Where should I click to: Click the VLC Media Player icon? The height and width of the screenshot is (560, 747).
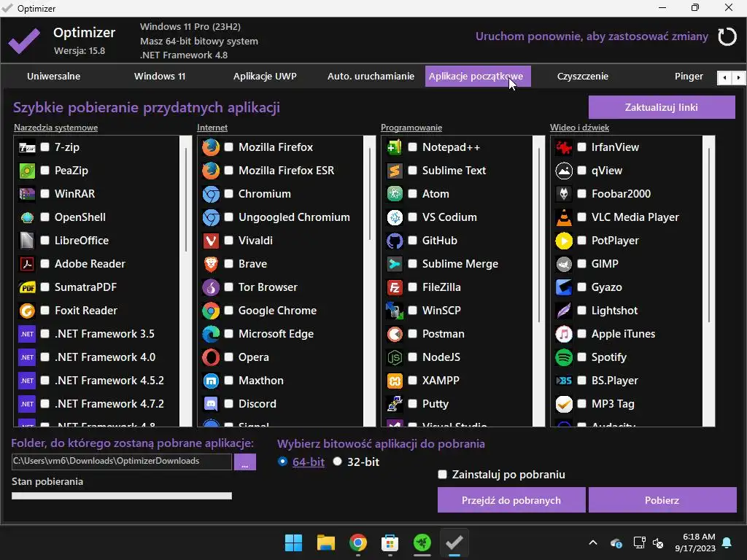pos(564,217)
